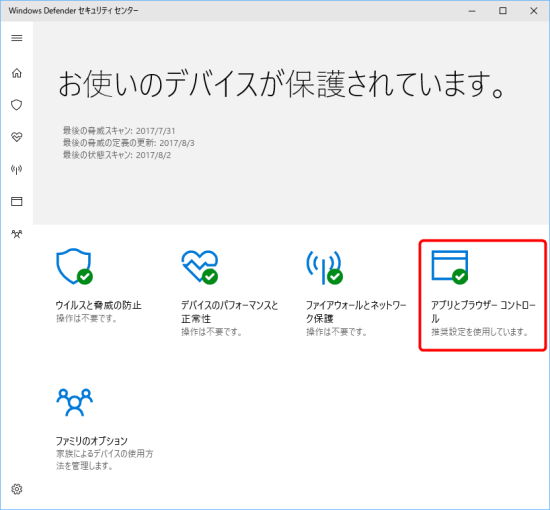550x510 pixels.
Task: Open ウイルスと脅威の防止 section
Action: click(99, 305)
